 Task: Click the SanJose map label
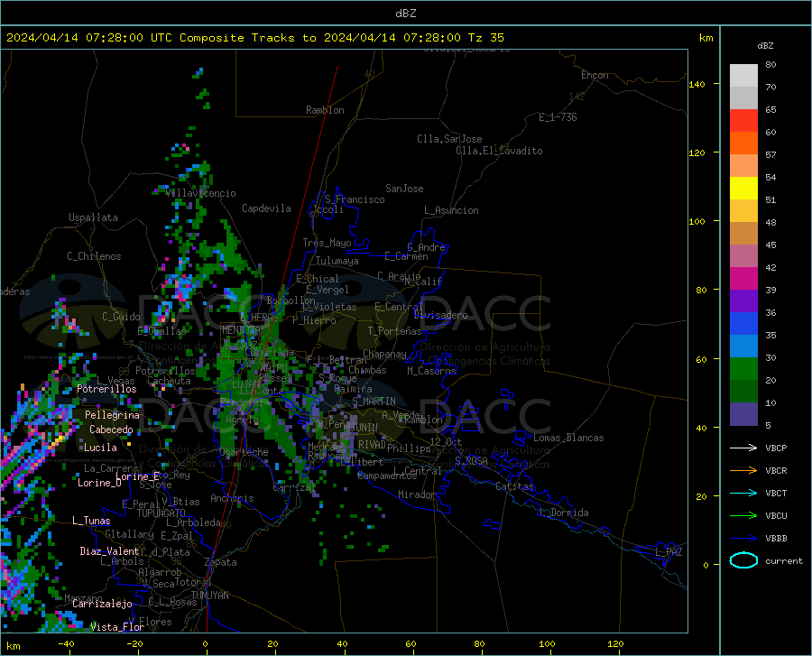coord(404,189)
